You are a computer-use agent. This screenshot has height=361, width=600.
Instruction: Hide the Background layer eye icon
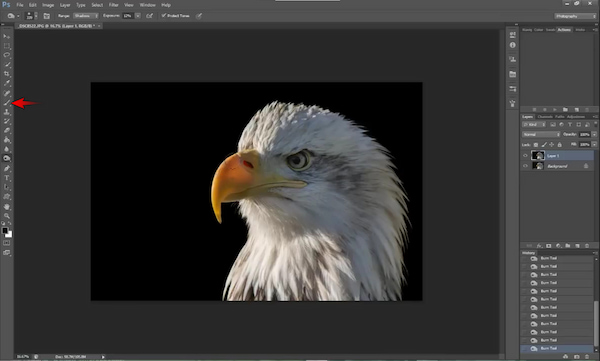(525, 166)
